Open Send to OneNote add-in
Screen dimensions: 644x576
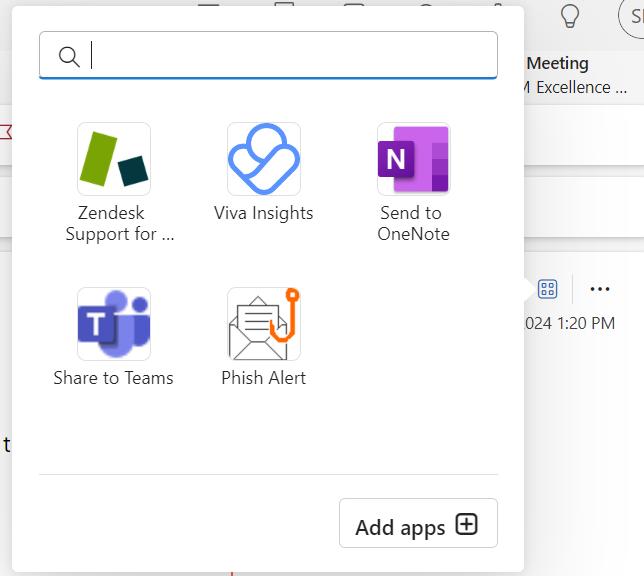point(414,159)
